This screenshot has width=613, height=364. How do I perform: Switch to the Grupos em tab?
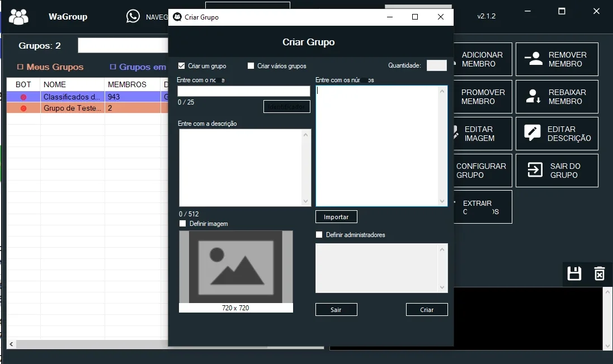[x=138, y=67]
